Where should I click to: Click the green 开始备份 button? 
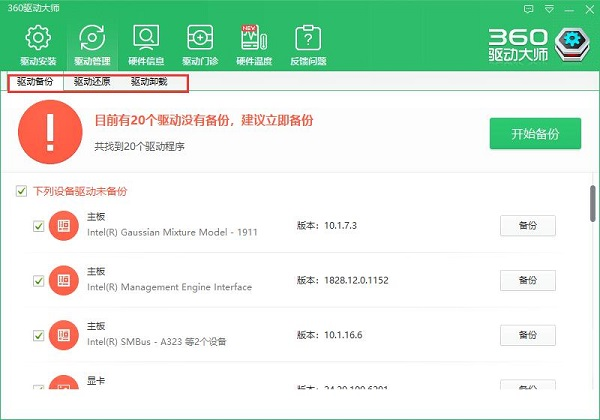pyautogui.click(x=535, y=133)
